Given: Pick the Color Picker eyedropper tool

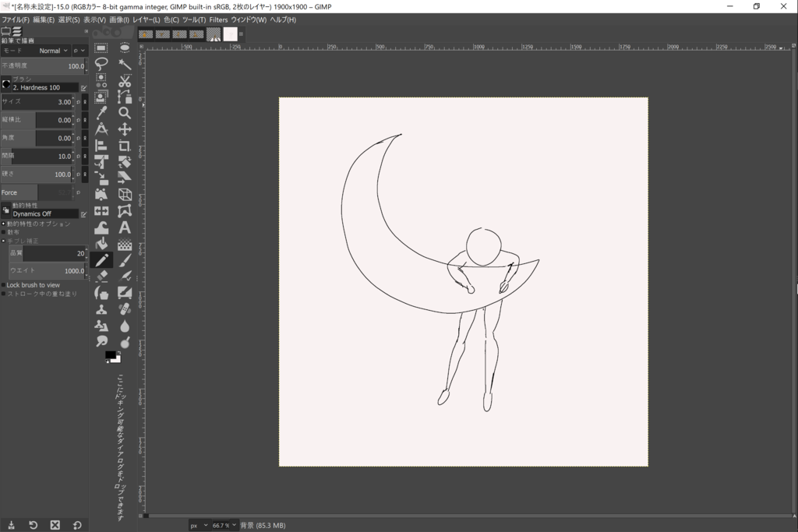Looking at the screenshot, I should click(101, 113).
